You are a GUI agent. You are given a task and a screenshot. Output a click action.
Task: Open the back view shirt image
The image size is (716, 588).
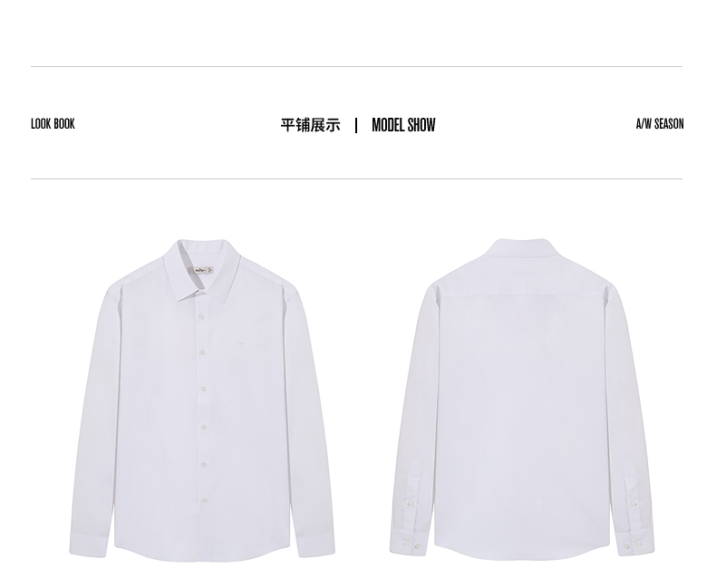click(522, 399)
